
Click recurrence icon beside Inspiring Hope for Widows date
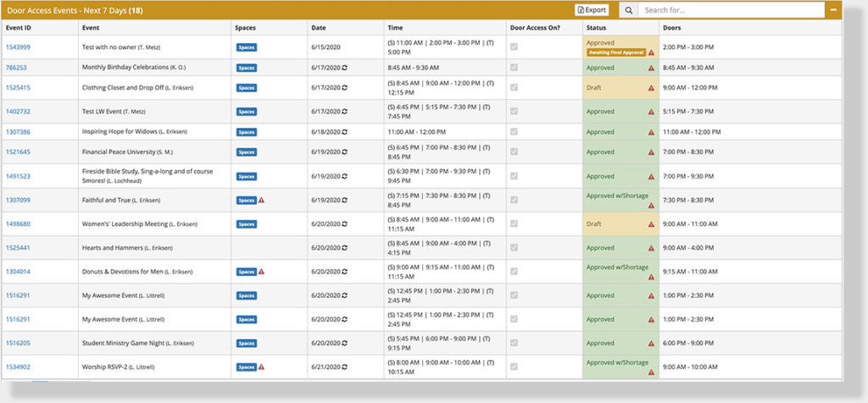coord(345,132)
